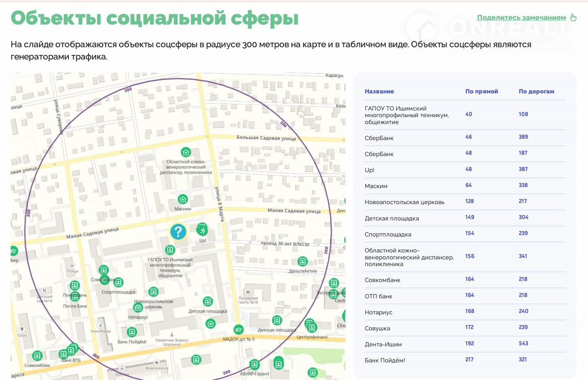Select the Up! running figure marker
This screenshot has height=380, width=588.
pos(201,229)
